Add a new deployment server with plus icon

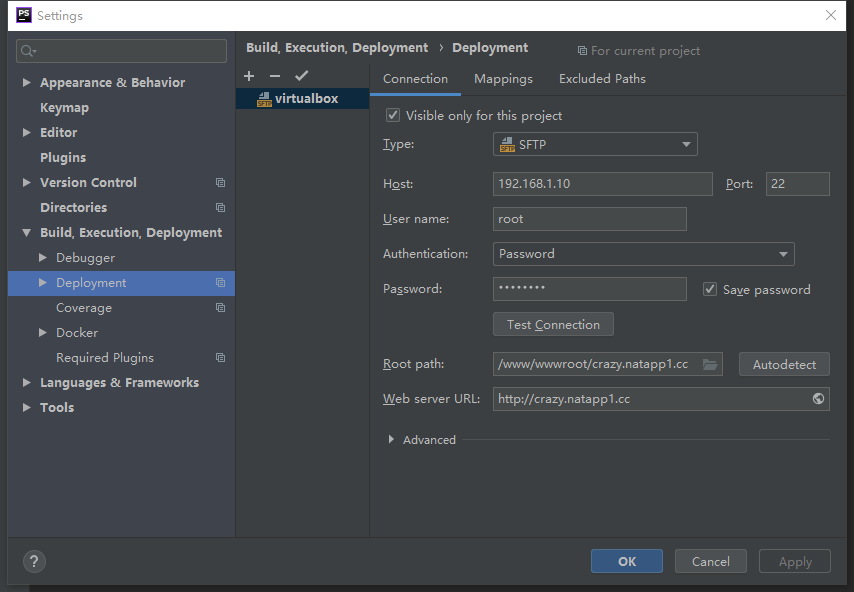coord(249,76)
